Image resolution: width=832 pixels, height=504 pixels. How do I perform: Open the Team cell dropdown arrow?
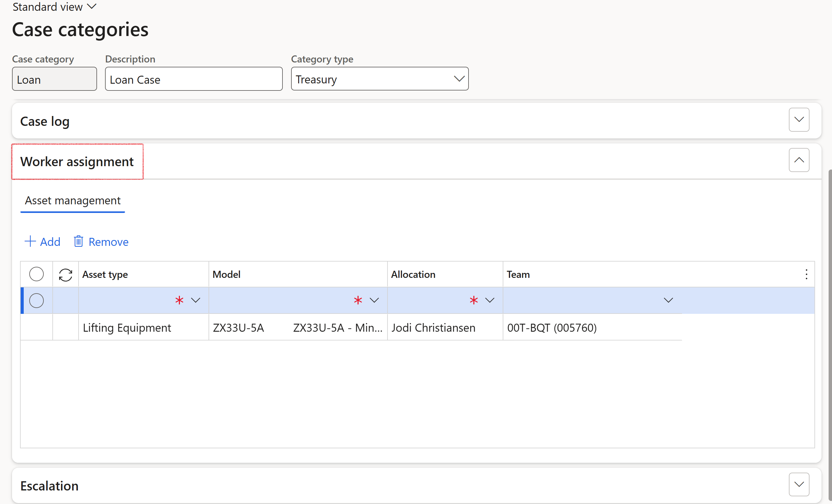coord(668,300)
